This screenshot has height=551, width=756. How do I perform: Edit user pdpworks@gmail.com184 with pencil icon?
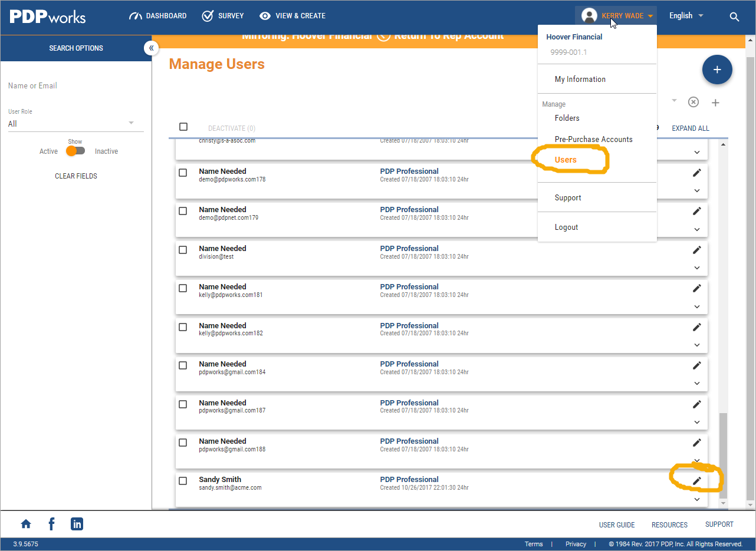point(697,365)
